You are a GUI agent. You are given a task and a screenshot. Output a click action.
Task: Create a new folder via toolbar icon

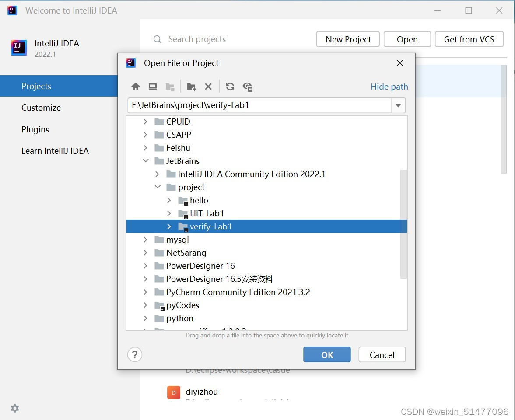(192, 87)
